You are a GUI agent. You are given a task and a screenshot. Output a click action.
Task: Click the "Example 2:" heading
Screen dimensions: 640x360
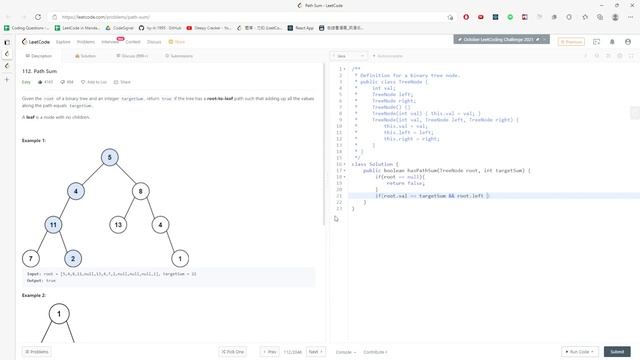[x=34, y=295]
